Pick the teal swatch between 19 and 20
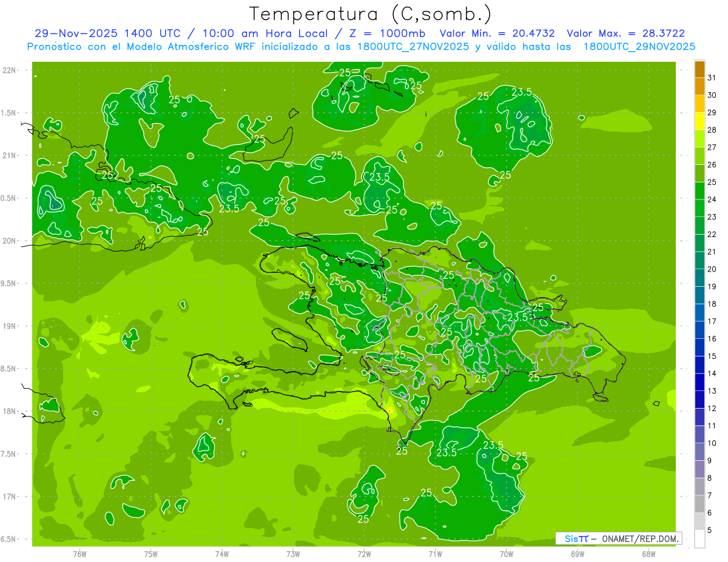The width and height of the screenshot is (728, 562). click(699, 278)
